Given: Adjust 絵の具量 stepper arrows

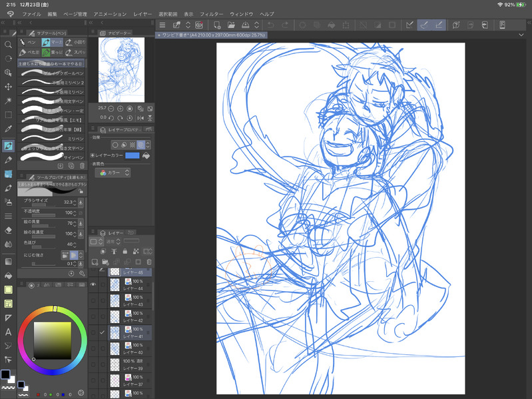Looking at the screenshot, I should (75, 224).
